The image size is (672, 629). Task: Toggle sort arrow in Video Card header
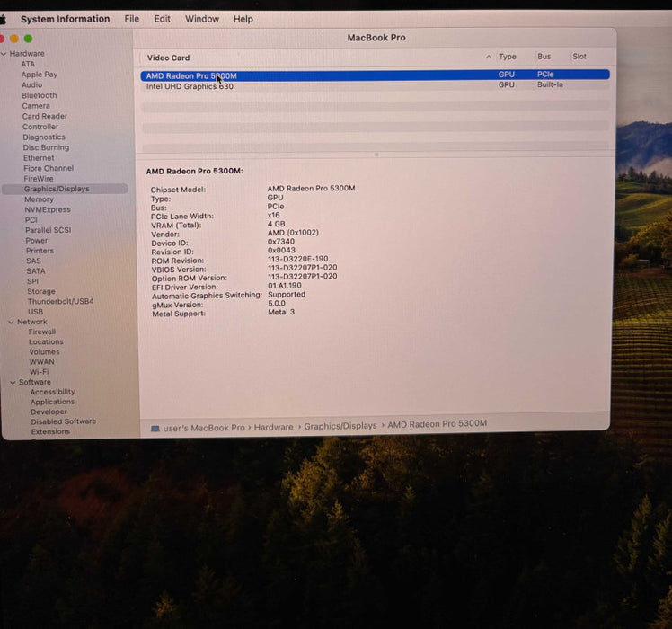click(x=489, y=57)
